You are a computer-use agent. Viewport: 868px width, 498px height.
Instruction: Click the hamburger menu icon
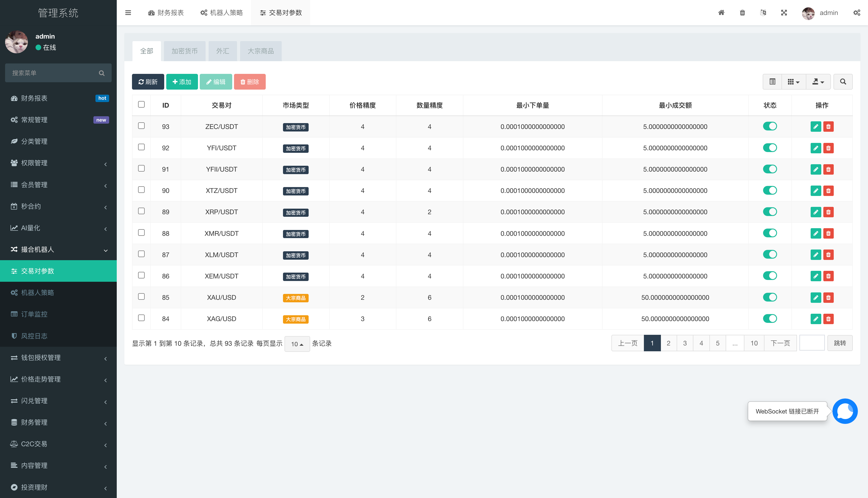click(128, 13)
